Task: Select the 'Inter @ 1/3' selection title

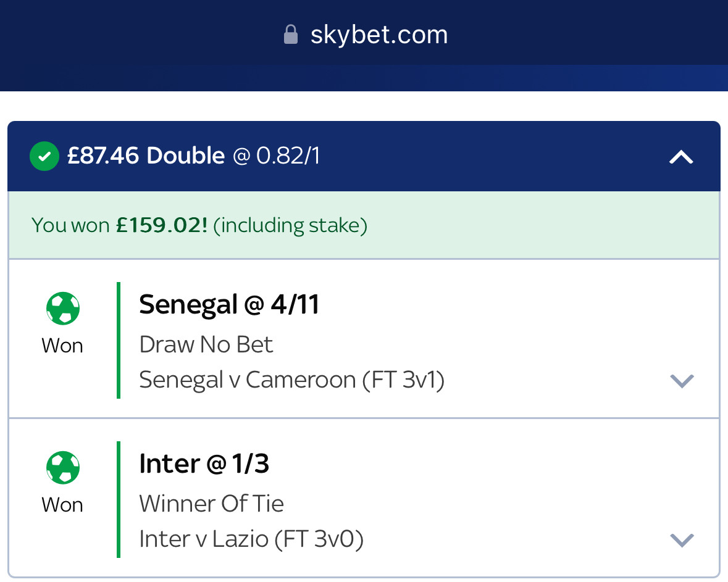Action: click(x=204, y=464)
